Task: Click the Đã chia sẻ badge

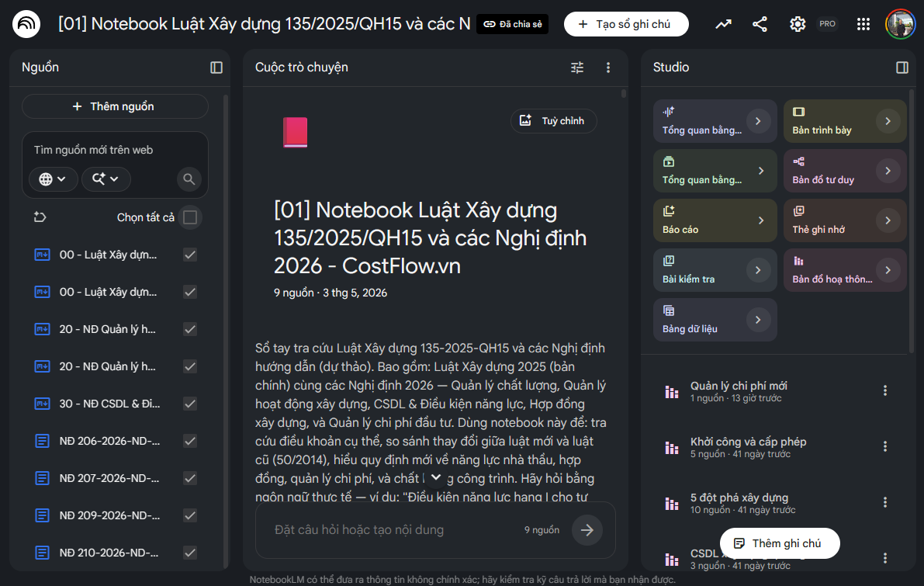Action: click(x=512, y=24)
